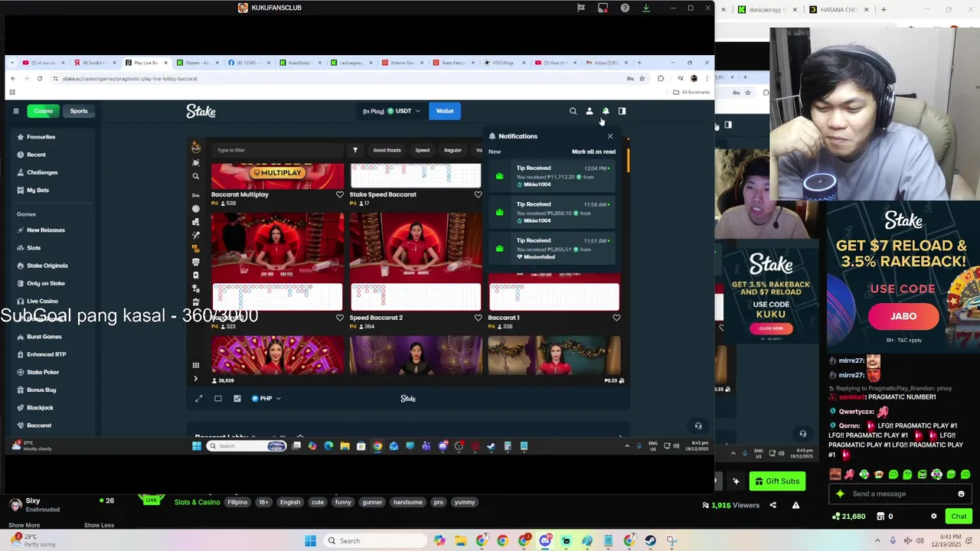Viewport: 980px width, 551px height.
Task: Select Enhanced RTP in sidebar
Action: coord(47,354)
